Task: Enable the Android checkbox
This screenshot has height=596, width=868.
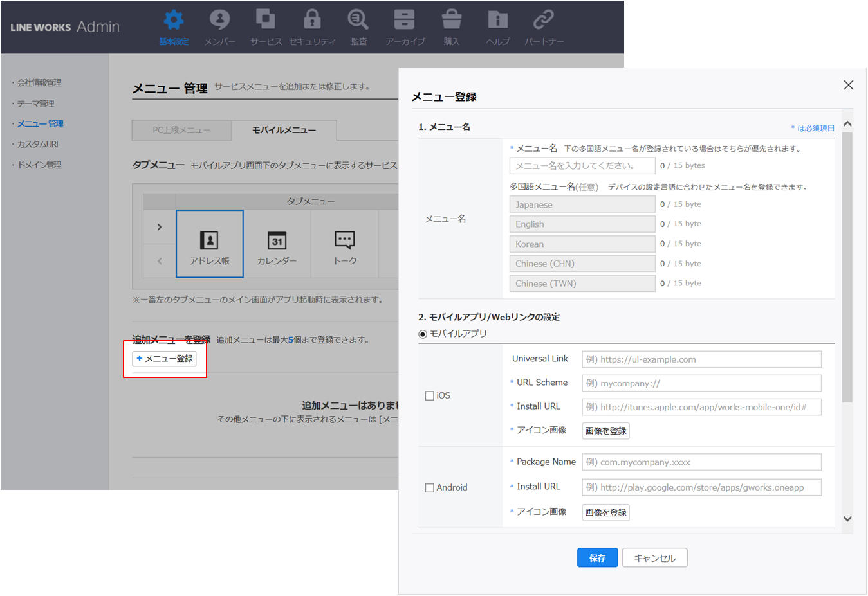Action: pyautogui.click(x=430, y=488)
